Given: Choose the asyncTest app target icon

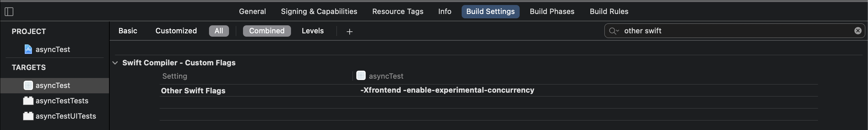Looking at the screenshot, I should [28, 86].
